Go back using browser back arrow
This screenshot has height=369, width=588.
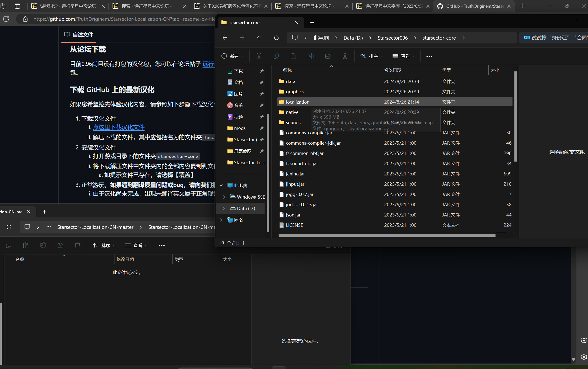224,38
